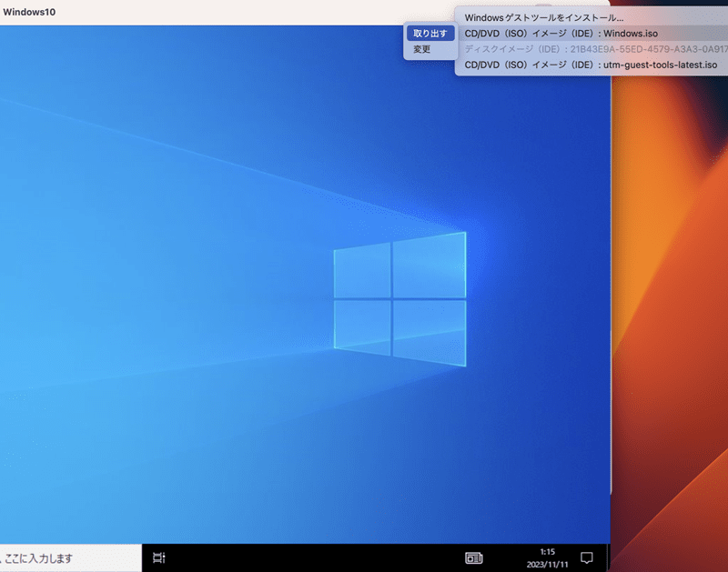
Task: Click the blank UTM title bar area
Action: click(232, 12)
